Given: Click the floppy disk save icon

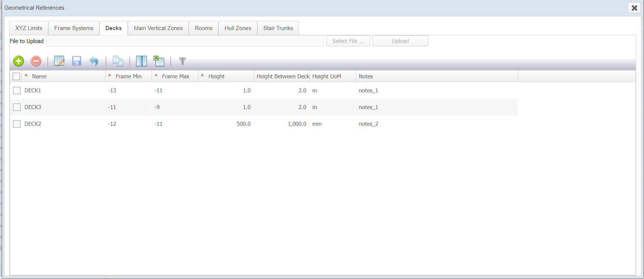Looking at the screenshot, I should tap(77, 61).
